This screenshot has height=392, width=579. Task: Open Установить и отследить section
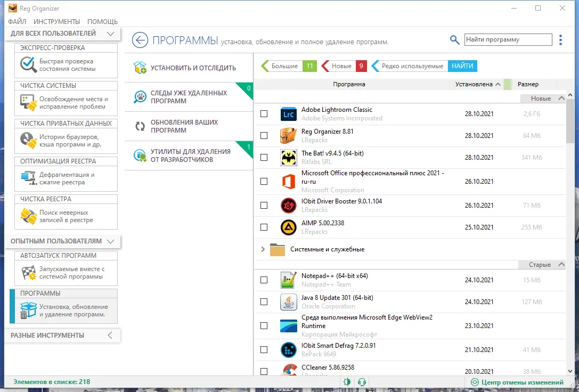(189, 68)
